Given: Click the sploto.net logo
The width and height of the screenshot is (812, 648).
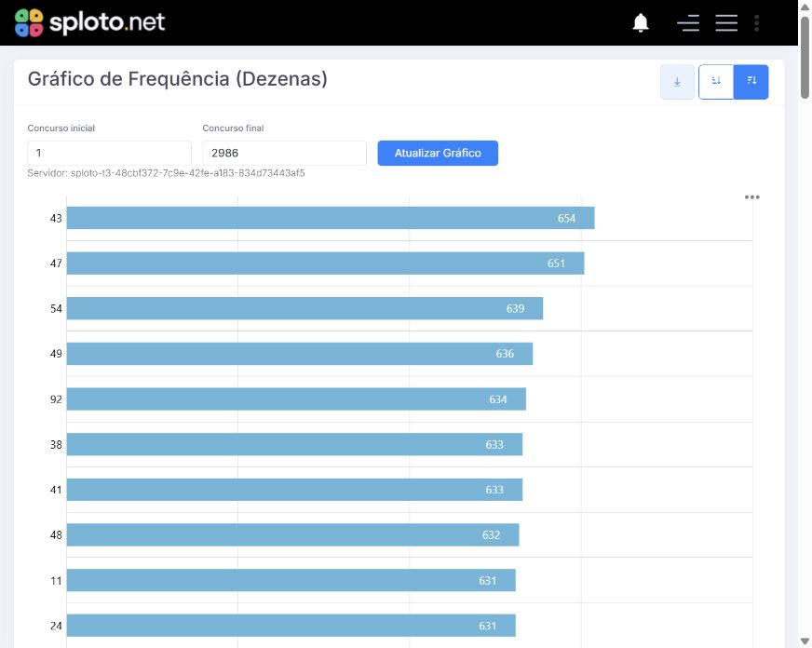Looking at the screenshot, I should (89, 22).
